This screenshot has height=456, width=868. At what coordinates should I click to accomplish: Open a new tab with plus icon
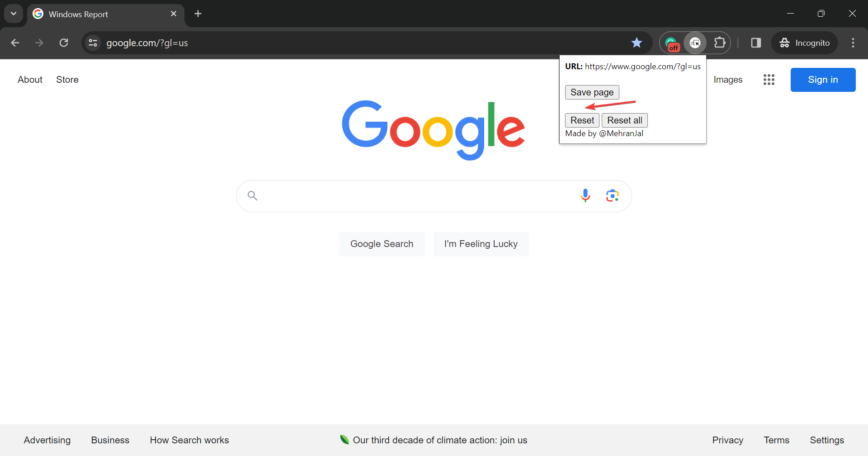point(198,14)
